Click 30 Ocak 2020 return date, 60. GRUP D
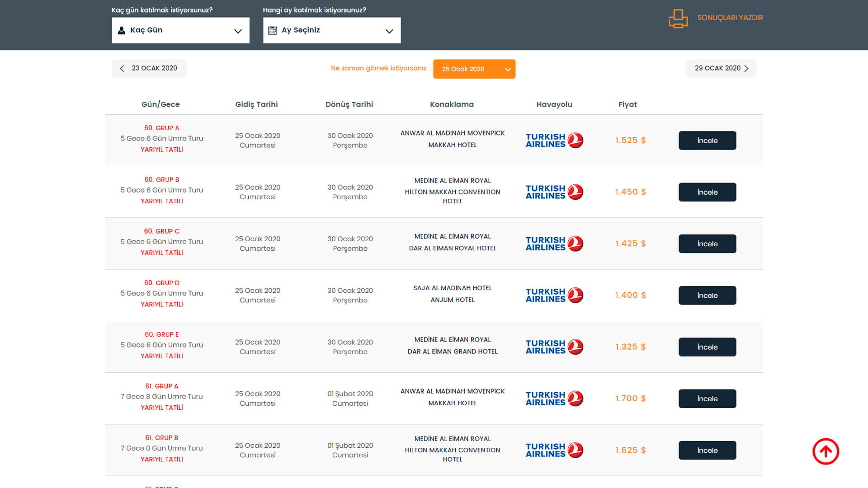Viewport: 868px width, 488px height. 350,291
